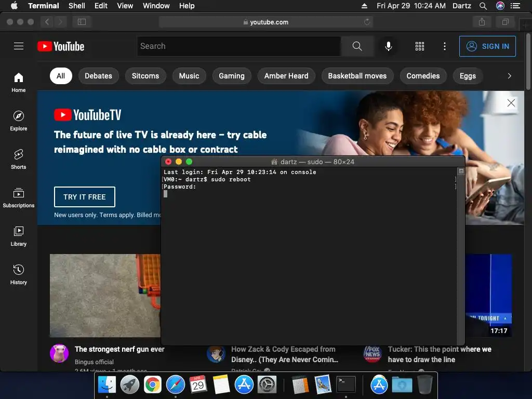The width and height of the screenshot is (532, 399).
Task: Click the SIGN IN button
Action: click(487, 46)
